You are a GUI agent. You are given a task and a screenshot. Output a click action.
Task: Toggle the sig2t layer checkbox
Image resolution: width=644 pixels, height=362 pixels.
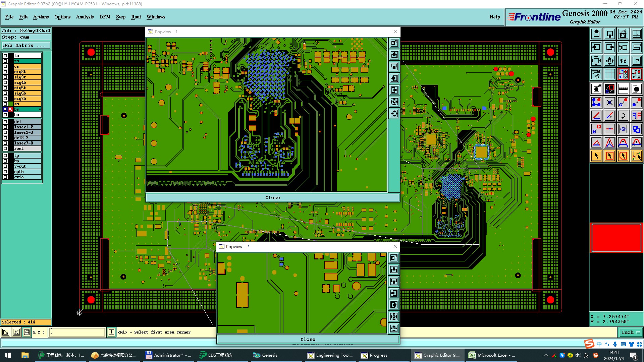point(5,72)
